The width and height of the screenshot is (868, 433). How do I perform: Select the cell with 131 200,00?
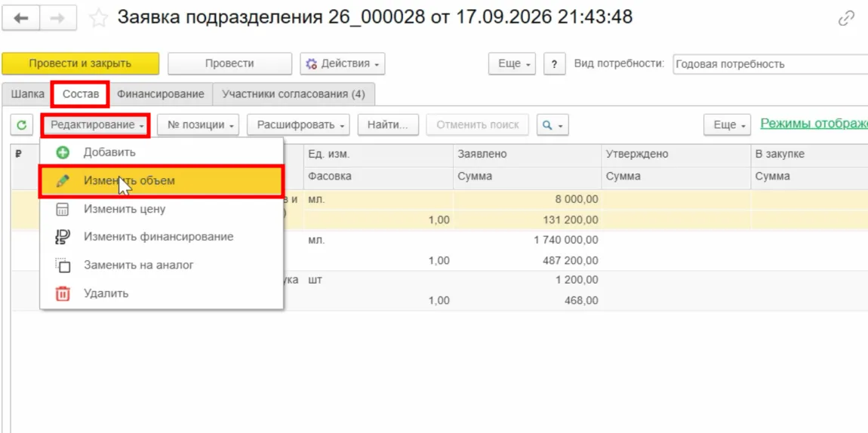[x=527, y=220]
